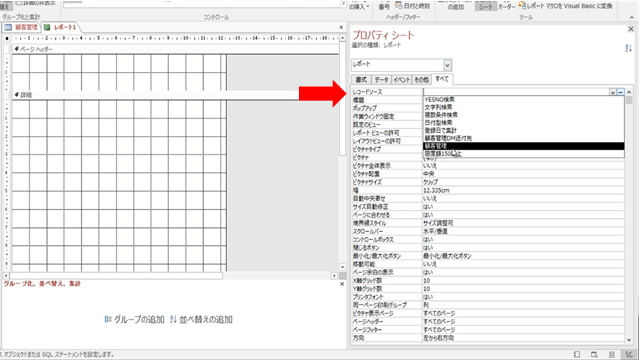Switch to the 顧客管理 document tab
The height and width of the screenshot is (360, 640).
[x=21, y=27]
